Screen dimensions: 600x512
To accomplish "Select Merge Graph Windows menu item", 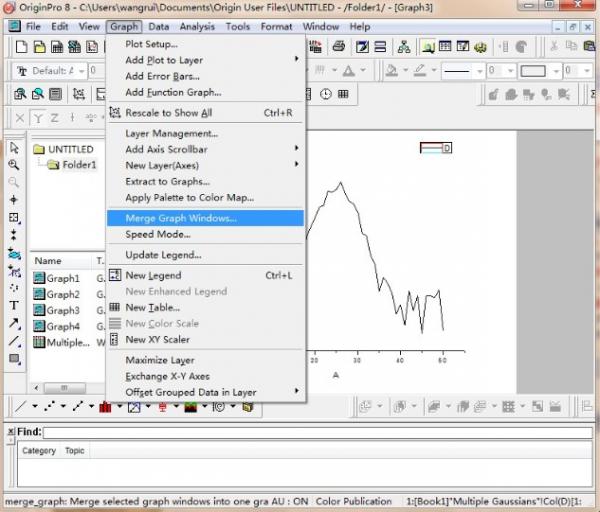I will pyautogui.click(x=205, y=218).
